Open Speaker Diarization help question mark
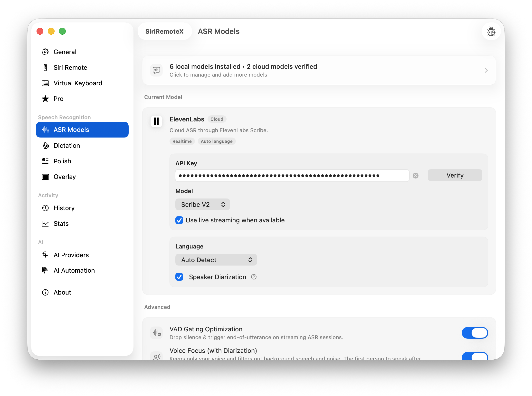This screenshot has height=396, width=532. point(254,277)
